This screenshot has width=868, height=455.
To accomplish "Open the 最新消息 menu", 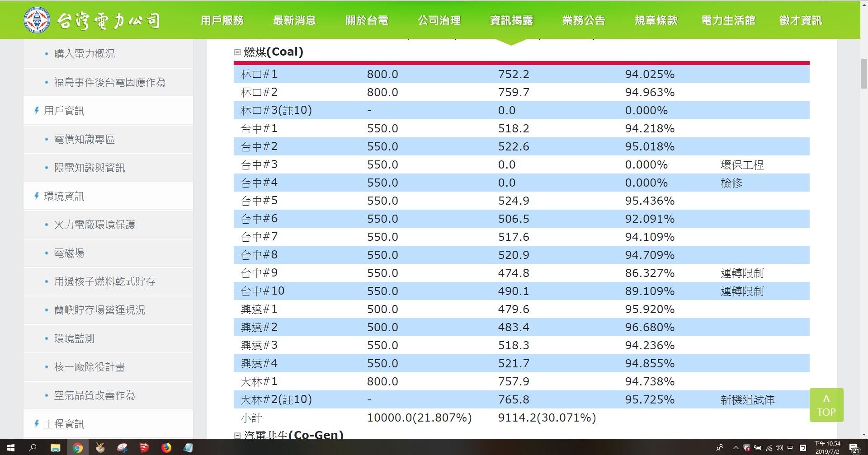I will pos(294,20).
